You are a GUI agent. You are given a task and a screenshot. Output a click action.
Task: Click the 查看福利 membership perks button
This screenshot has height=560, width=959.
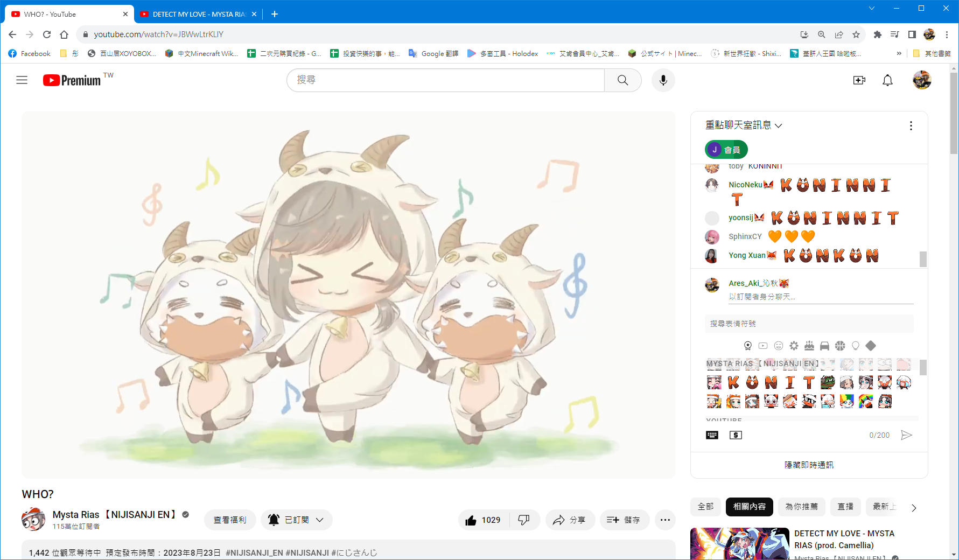[230, 520]
